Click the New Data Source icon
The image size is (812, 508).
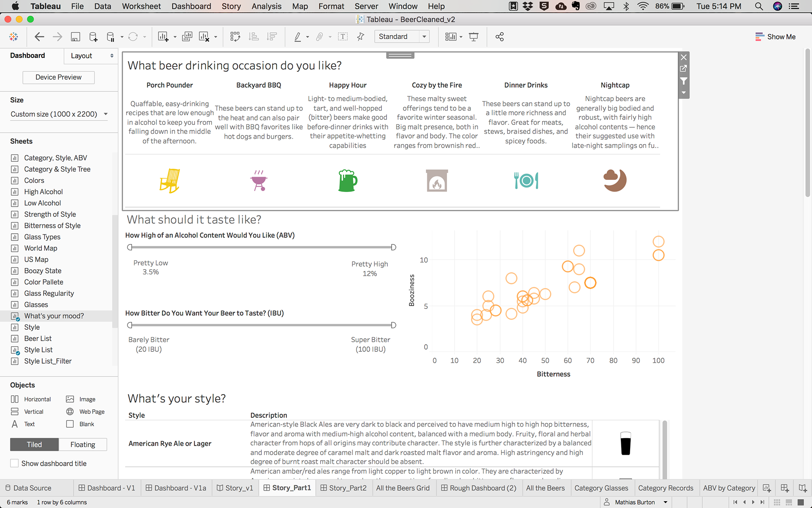tap(93, 37)
